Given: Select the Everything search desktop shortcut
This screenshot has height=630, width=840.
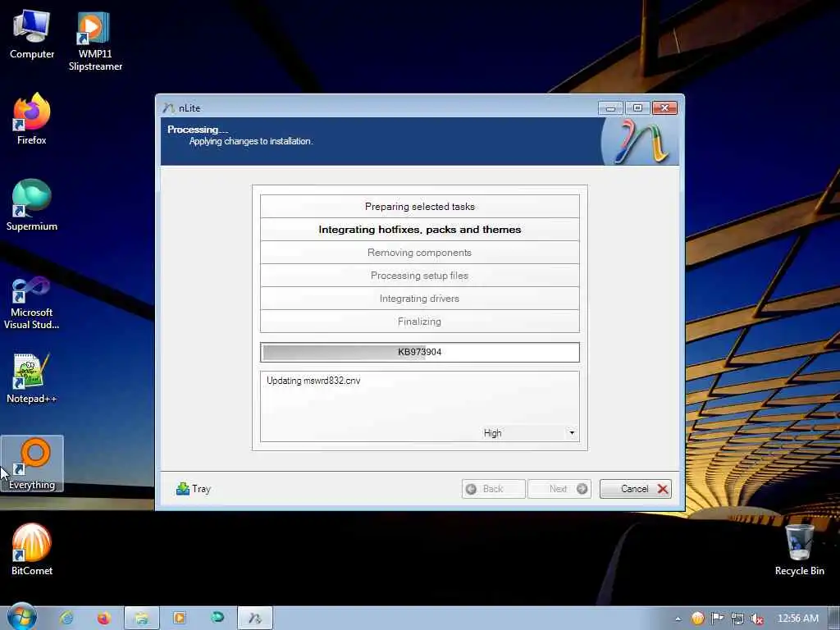Looking at the screenshot, I should point(32,463).
